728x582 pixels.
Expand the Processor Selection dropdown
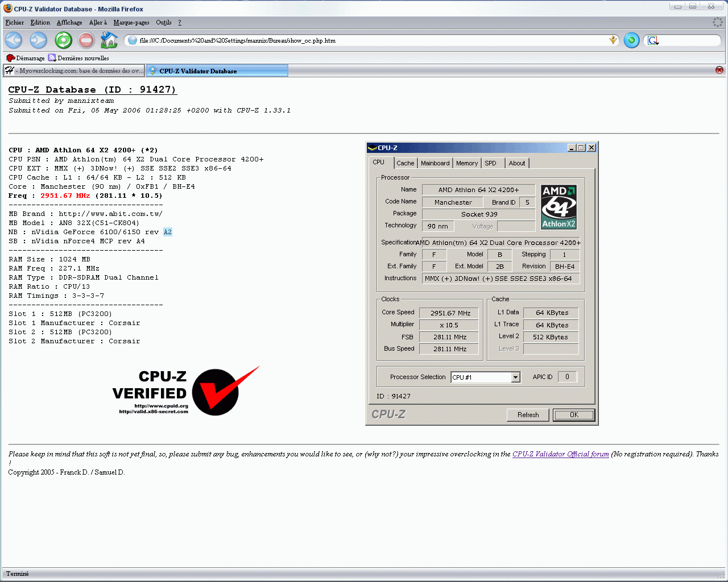(x=515, y=377)
